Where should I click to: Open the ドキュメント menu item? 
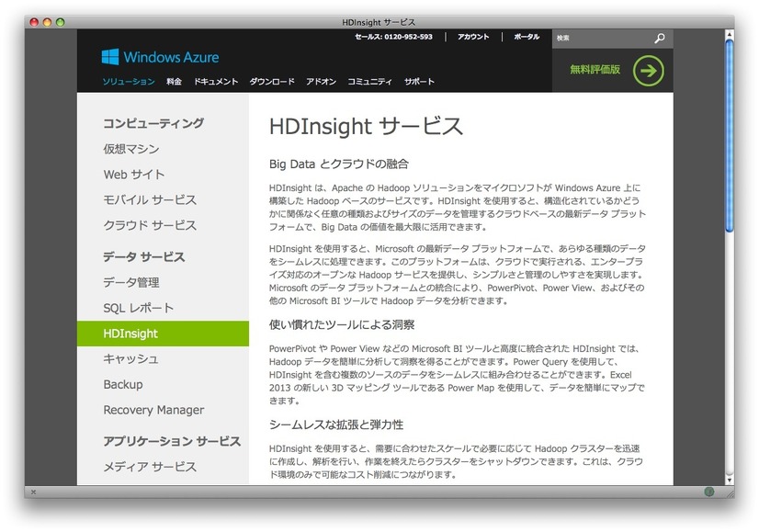click(x=216, y=82)
